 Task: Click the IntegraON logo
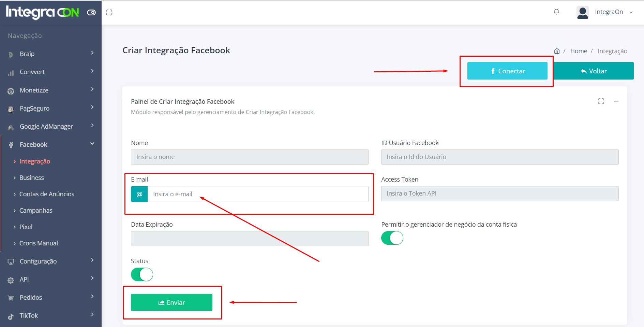click(43, 12)
